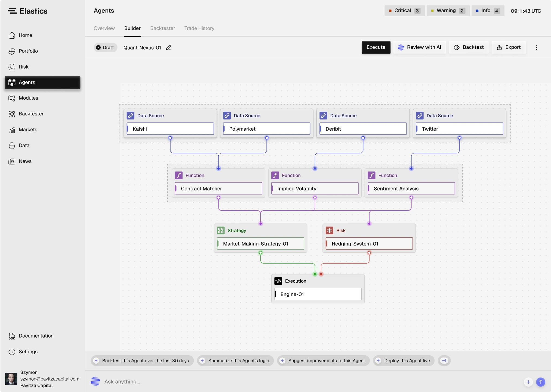Click the function icon on Contract Matcher node
The width and height of the screenshot is (551, 392).
[x=179, y=175]
